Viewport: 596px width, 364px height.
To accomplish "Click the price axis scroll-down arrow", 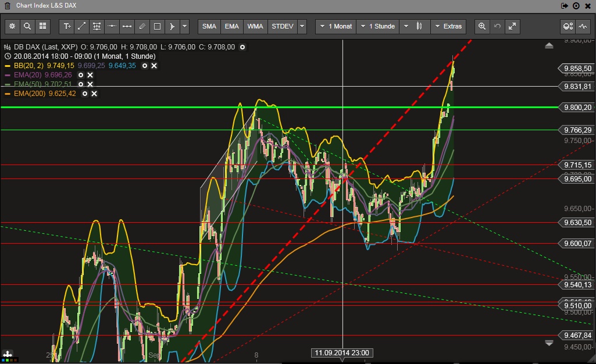I will point(549,343).
